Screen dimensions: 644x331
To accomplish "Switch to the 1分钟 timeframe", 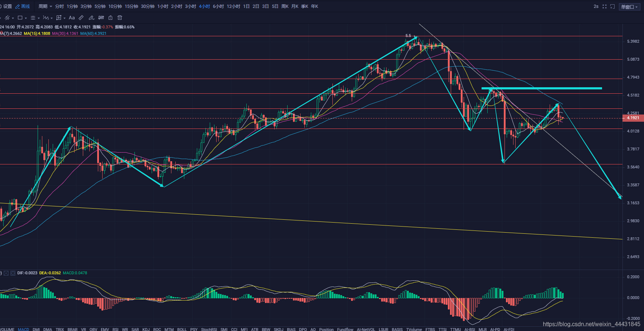I will [72, 6].
